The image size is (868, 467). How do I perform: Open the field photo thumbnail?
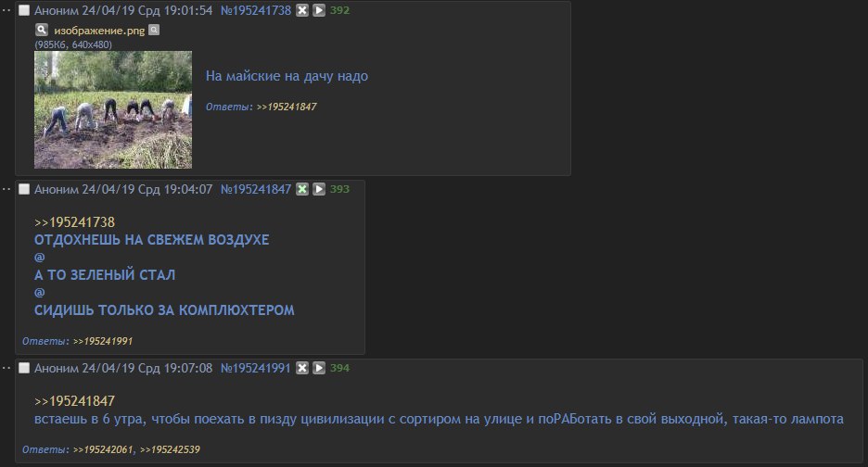113,109
